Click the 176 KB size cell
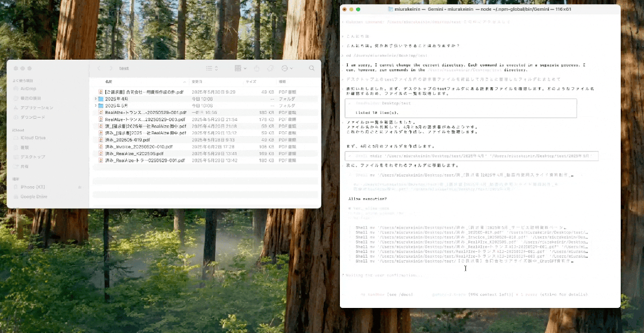Screen dimensions: 644x333 (x=266, y=119)
